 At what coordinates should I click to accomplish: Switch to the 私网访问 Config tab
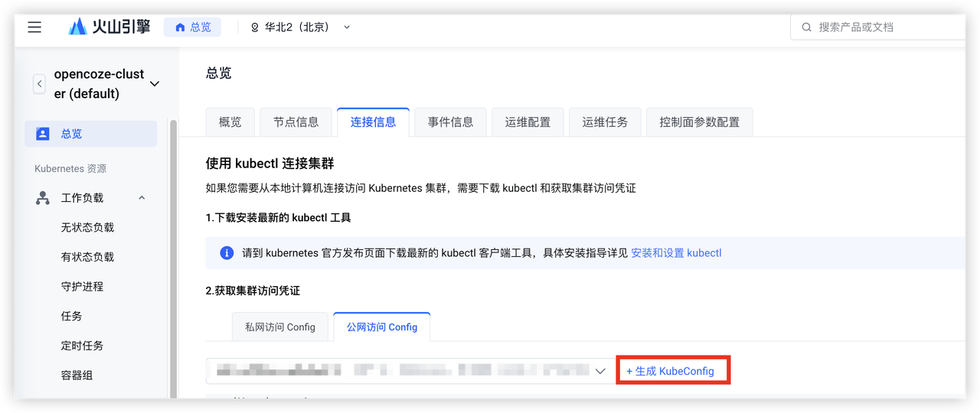pos(279,327)
